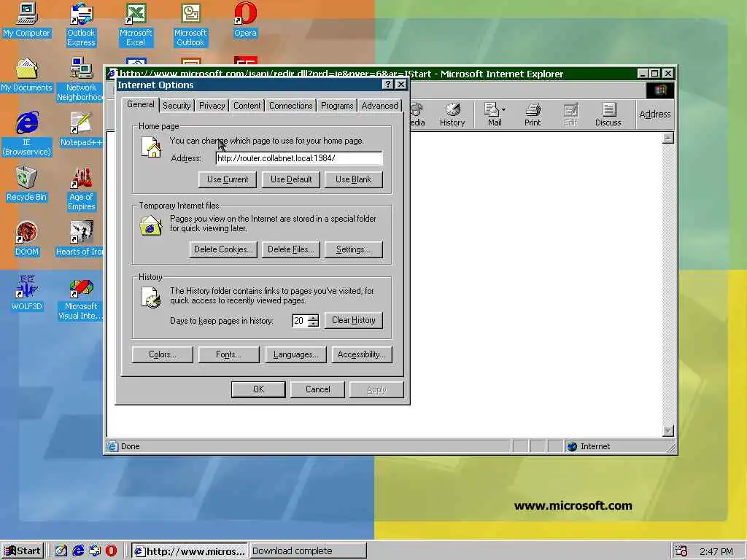Click the taskbar clock showing 2:47 PM
The image size is (747, 560).
pos(716,551)
